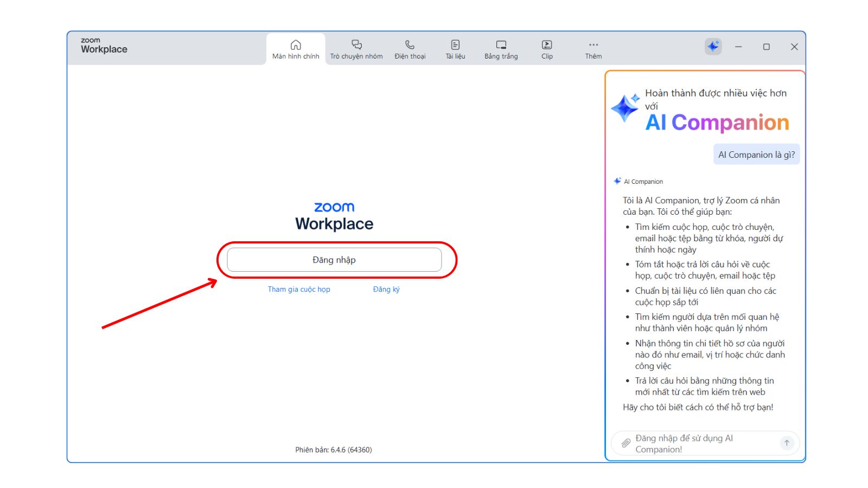The image size is (868, 488).
Task: Open the Màn hình chính home tab
Action: (x=296, y=49)
